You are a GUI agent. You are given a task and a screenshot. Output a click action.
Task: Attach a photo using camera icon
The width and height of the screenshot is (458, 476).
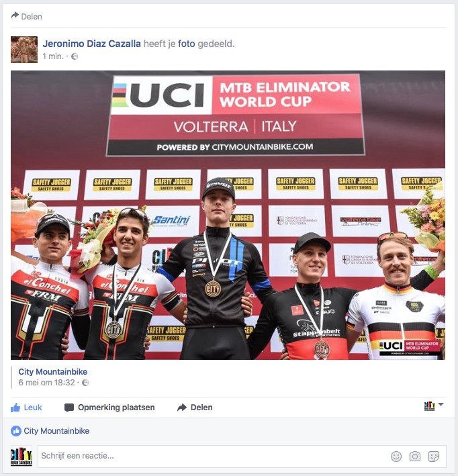click(415, 457)
